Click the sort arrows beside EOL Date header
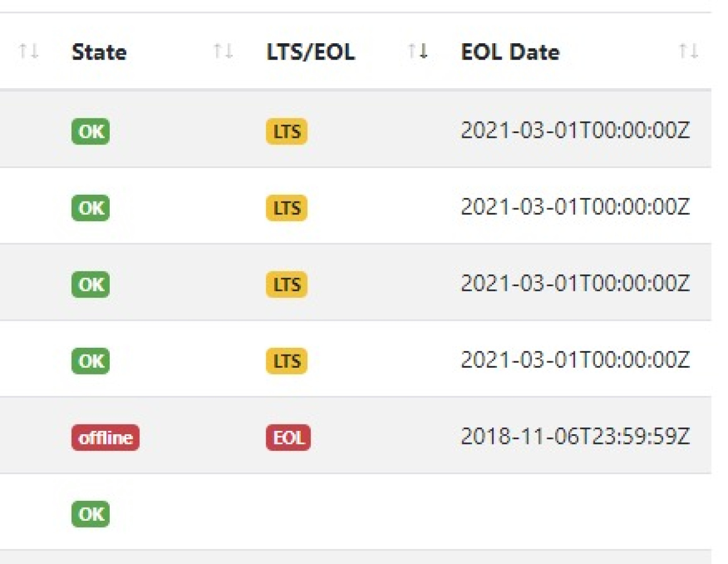Viewport: 728px width, 564px height. (688, 50)
